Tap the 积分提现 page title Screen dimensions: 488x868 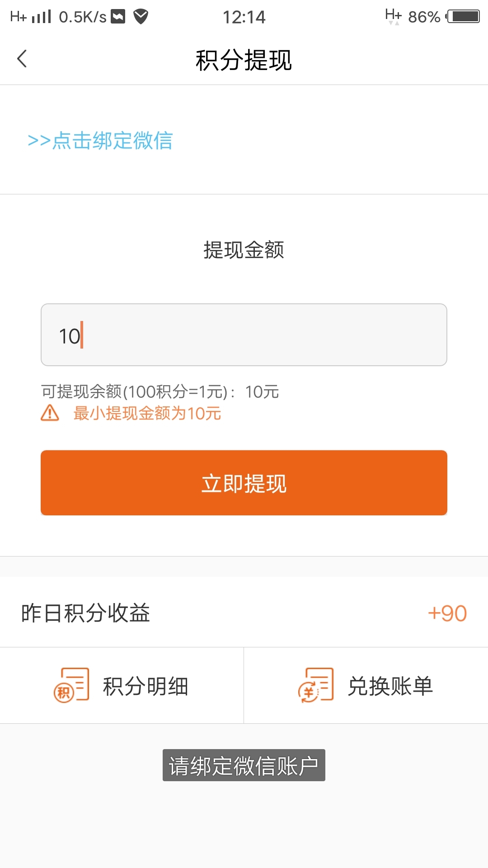tap(244, 60)
